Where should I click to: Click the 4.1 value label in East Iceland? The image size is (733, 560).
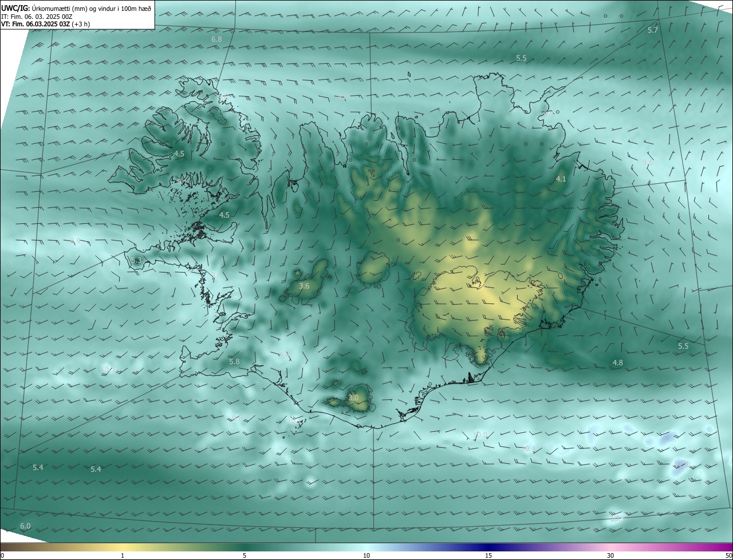[x=561, y=179]
